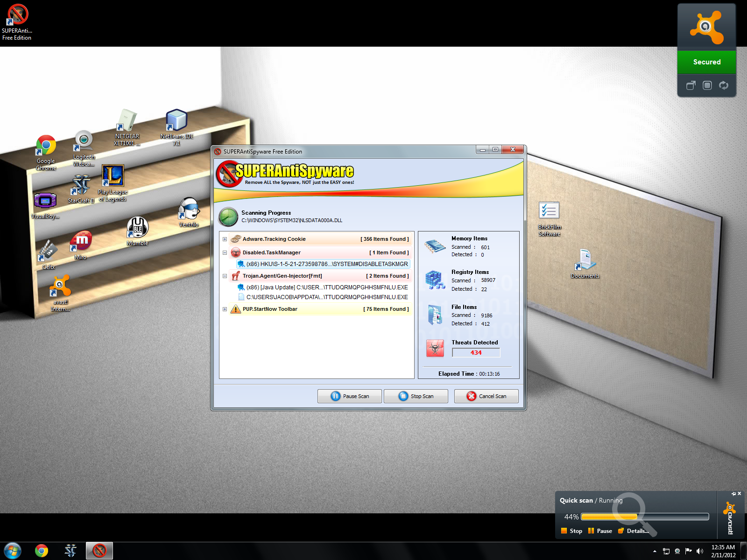Open the volume speaker tray icon
Image resolution: width=747 pixels, height=560 pixels.
tap(699, 551)
